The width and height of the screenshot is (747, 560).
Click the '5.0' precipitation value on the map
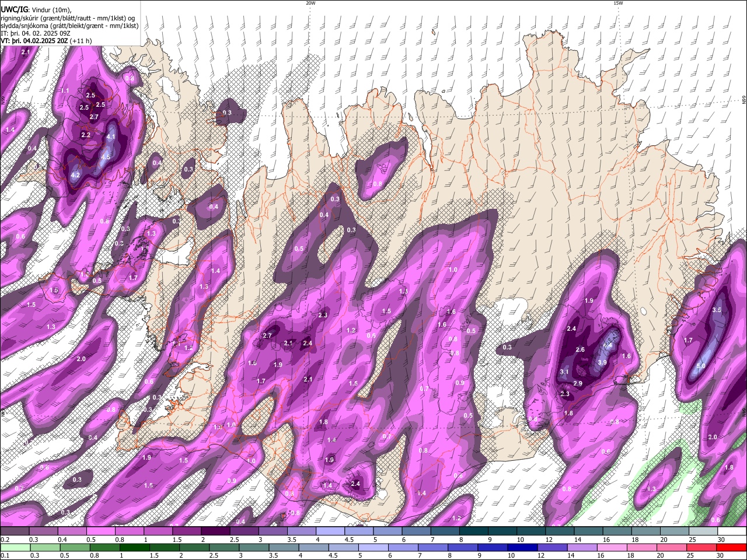(701, 366)
